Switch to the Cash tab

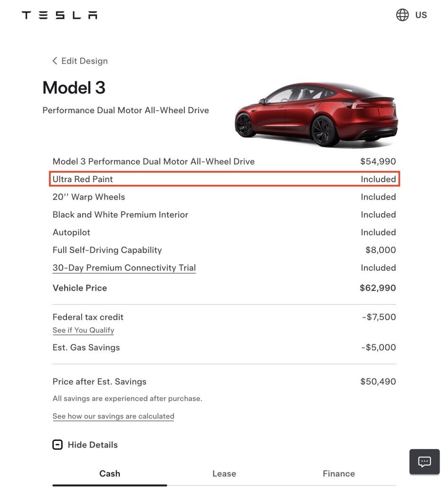[110, 474]
